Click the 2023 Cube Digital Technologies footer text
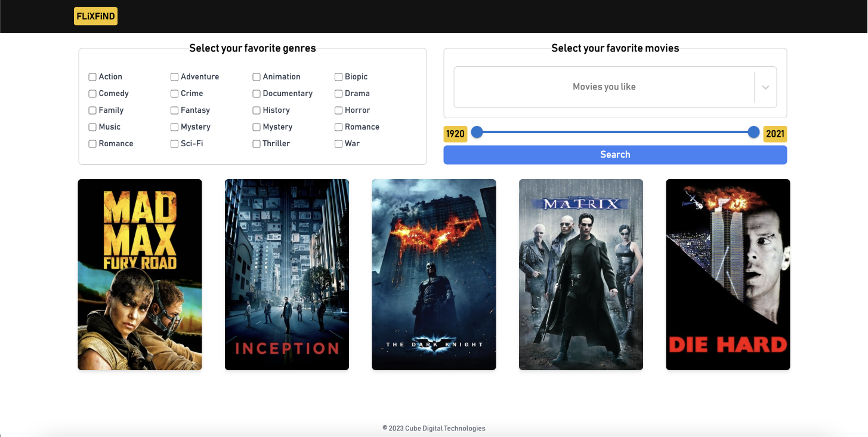 click(434, 428)
